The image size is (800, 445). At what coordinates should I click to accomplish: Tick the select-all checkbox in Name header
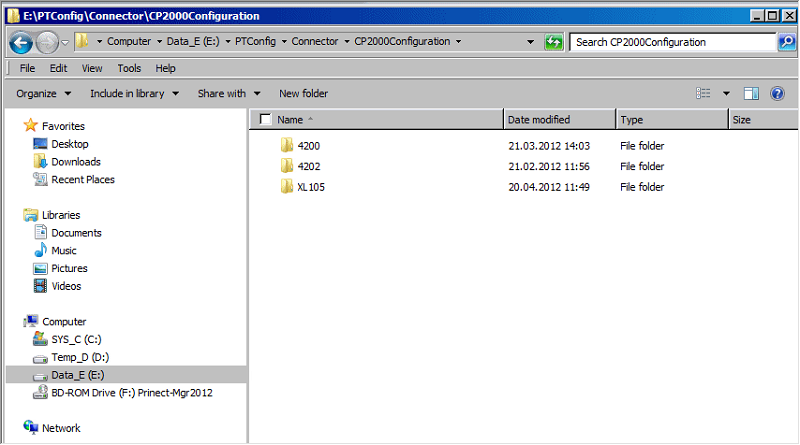265,120
